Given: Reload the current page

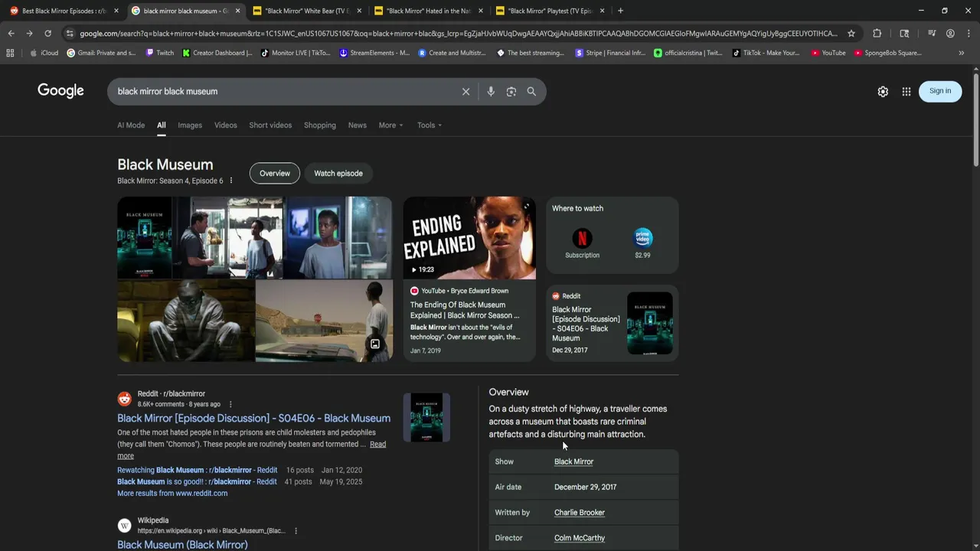Looking at the screenshot, I should 47,34.
